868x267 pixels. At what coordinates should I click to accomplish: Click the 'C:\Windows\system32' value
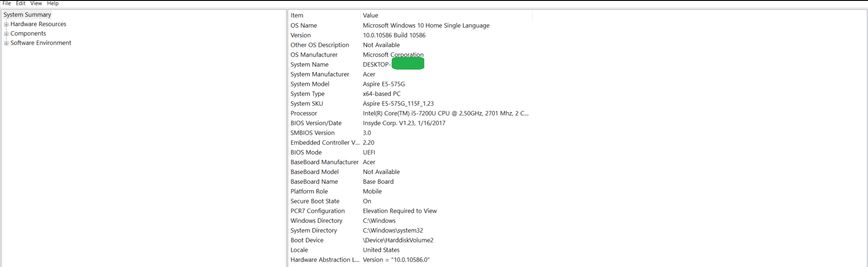coord(393,230)
